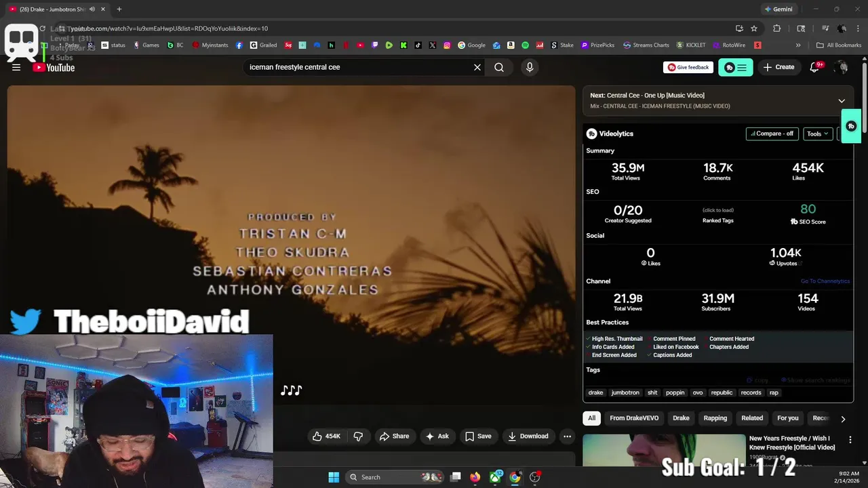
Task: Open the Tools dropdown in Videolytics
Action: [x=817, y=134]
